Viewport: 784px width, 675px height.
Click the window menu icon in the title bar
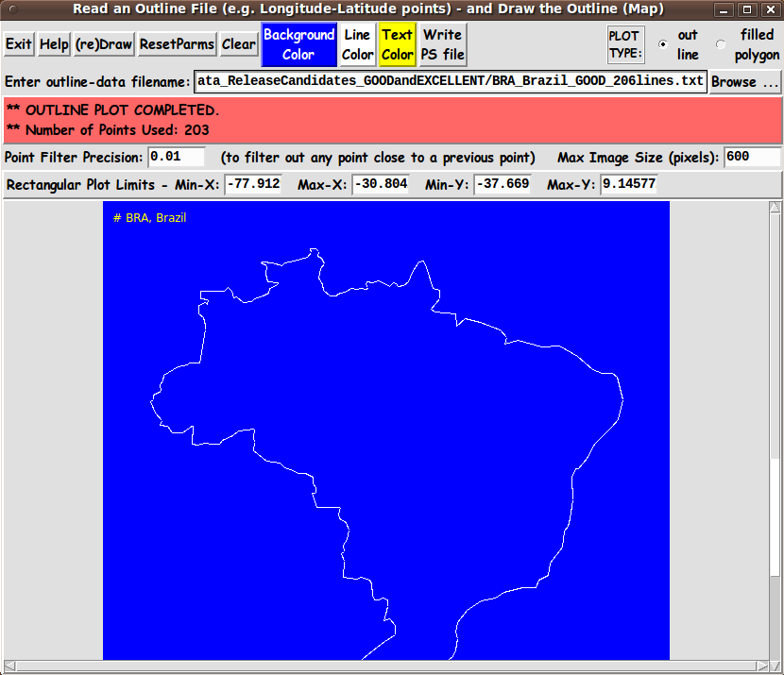click(13, 9)
